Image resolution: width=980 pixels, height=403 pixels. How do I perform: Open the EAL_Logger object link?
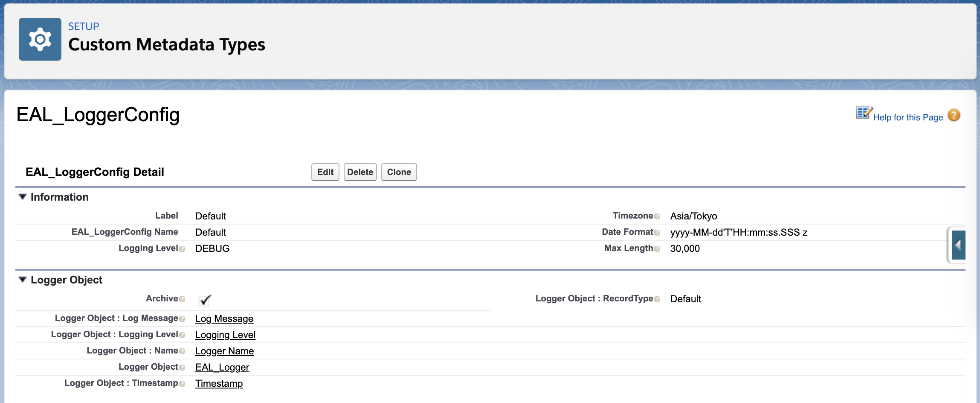222,367
